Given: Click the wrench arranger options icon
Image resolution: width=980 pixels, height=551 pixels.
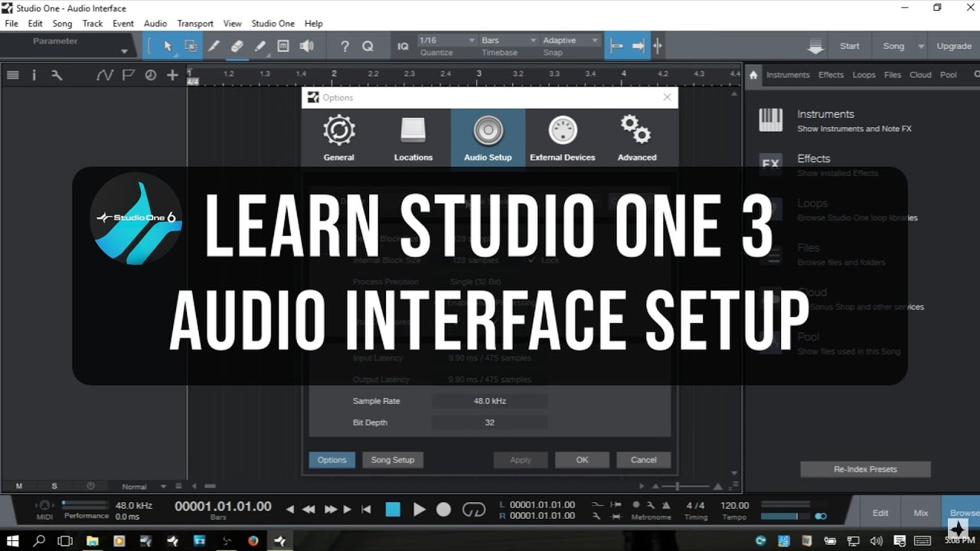Looking at the screenshot, I should (56, 75).
